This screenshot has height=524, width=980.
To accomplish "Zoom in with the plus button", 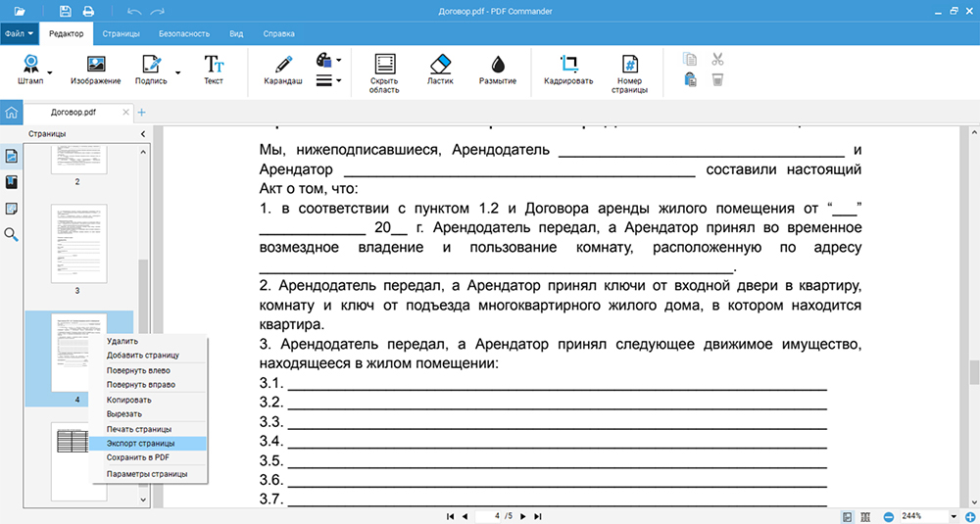I will click(970, 516).
